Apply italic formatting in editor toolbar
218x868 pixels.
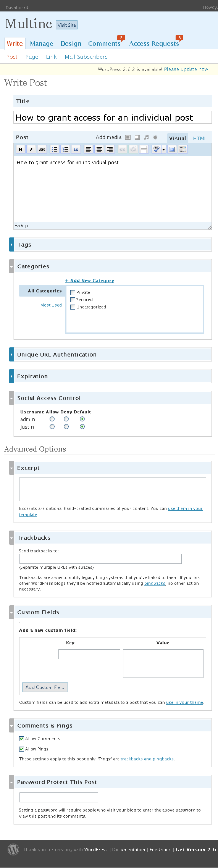31,150
